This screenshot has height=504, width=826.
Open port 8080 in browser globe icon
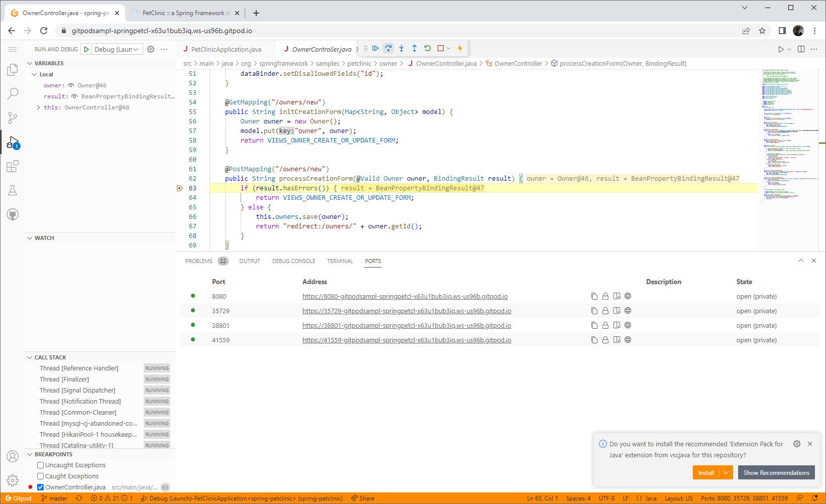pos(628,296)
